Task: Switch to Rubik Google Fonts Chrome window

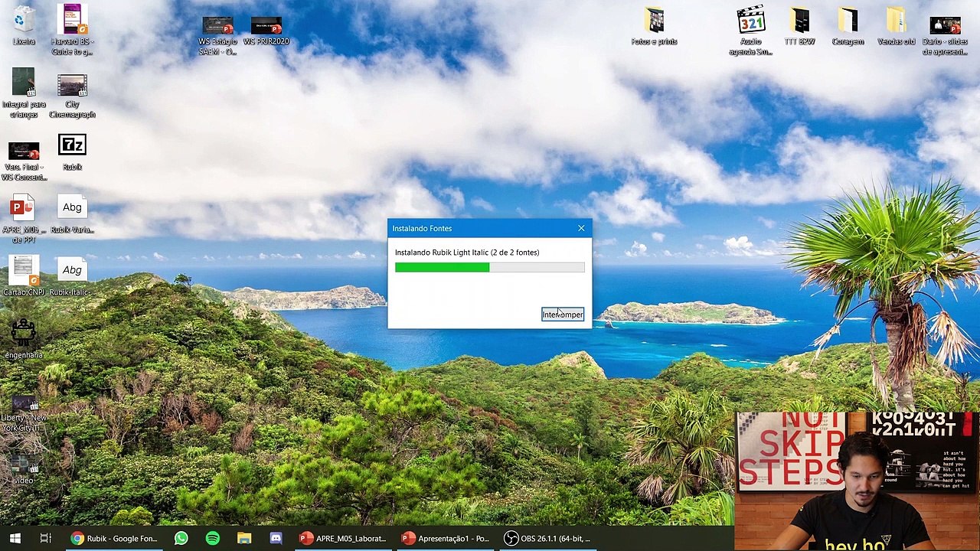Action: (113, 539)
